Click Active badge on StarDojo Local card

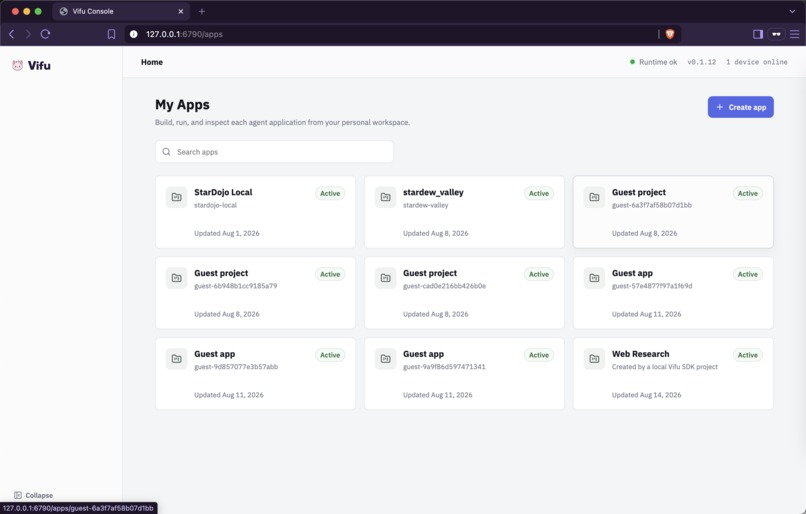coord(330,193)
